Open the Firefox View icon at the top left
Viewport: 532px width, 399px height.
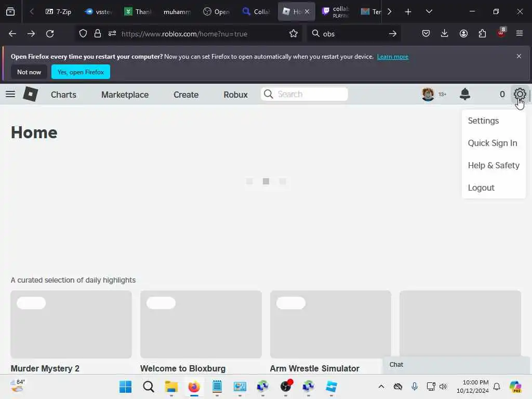(x=10, y=12)
